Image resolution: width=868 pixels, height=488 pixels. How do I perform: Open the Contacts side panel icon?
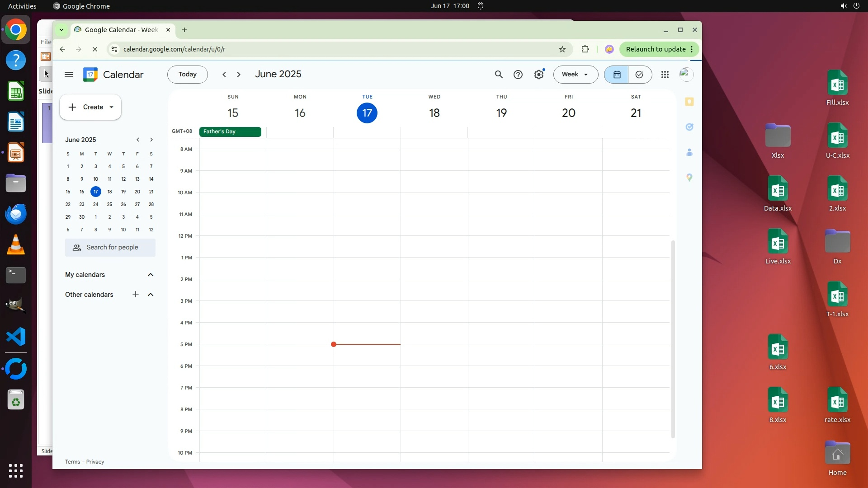(689, 152)
